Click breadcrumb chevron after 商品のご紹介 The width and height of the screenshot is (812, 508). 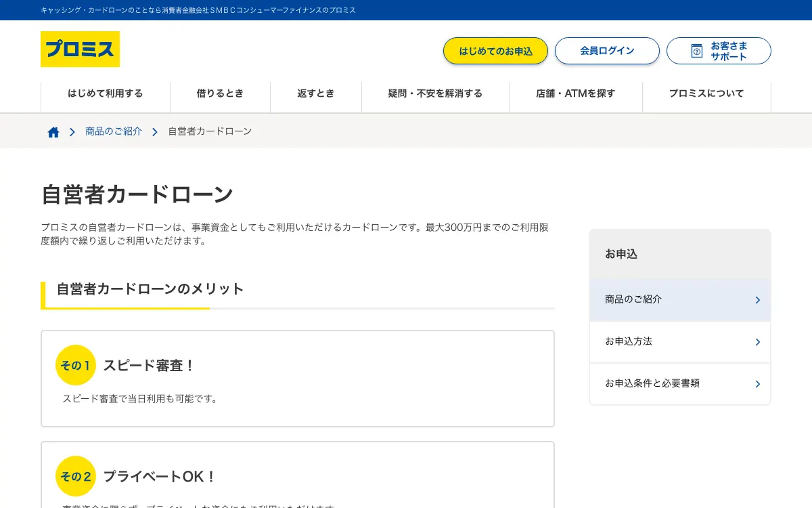click(x=155, y=132)
